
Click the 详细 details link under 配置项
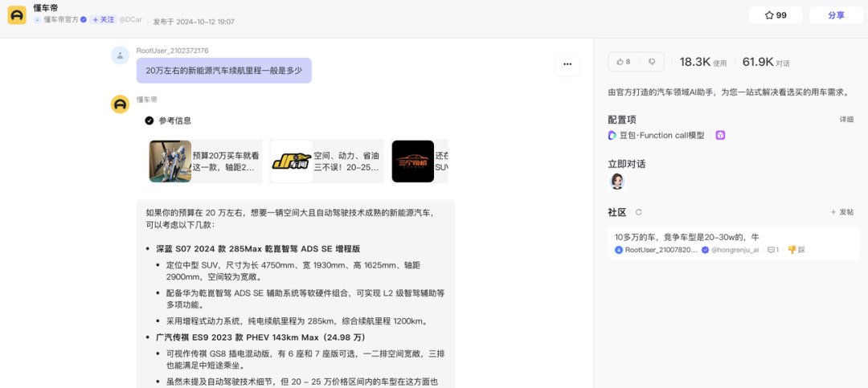846,120
